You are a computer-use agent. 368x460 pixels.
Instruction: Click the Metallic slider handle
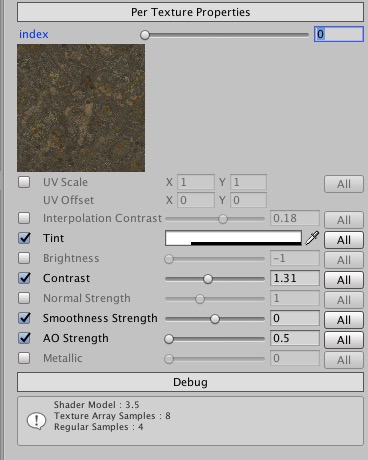169,359
